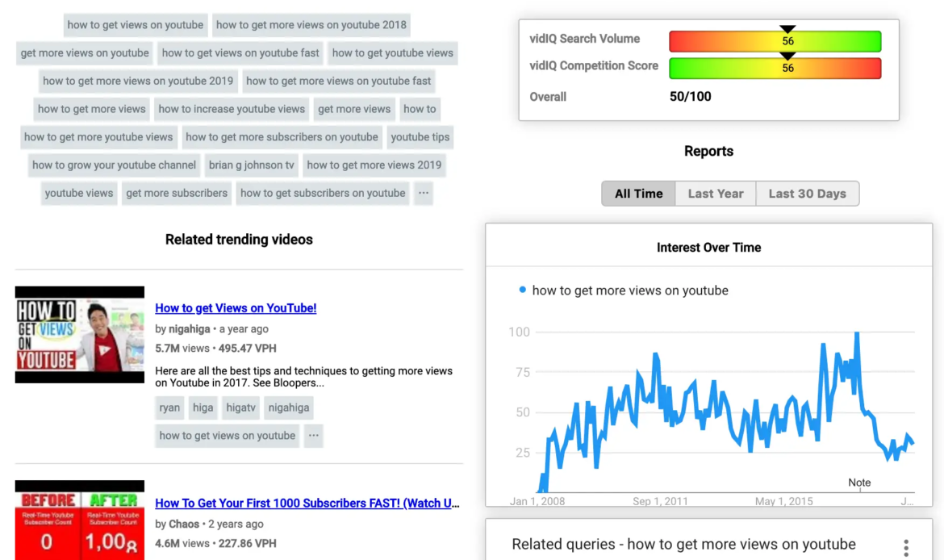Click the vidIQ Search Volume marker
This screenshot has height=560, width=944.
coord(787,29)
